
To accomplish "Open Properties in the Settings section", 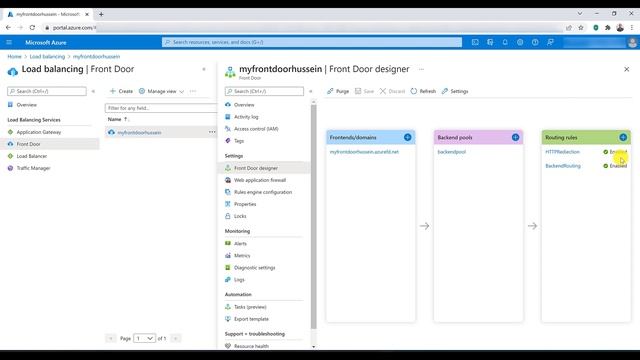I will click(245, 204).
